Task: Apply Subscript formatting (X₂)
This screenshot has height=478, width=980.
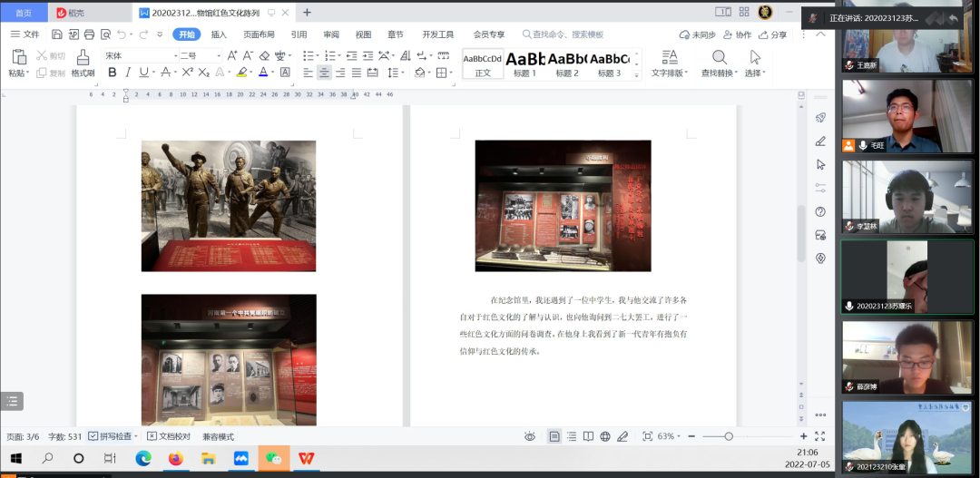Action: 204,73
